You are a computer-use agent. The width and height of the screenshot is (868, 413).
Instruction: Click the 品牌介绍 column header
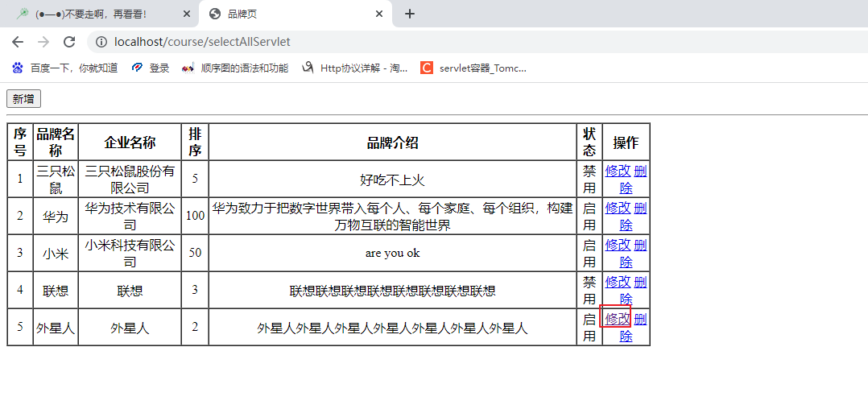pos(392,142)
